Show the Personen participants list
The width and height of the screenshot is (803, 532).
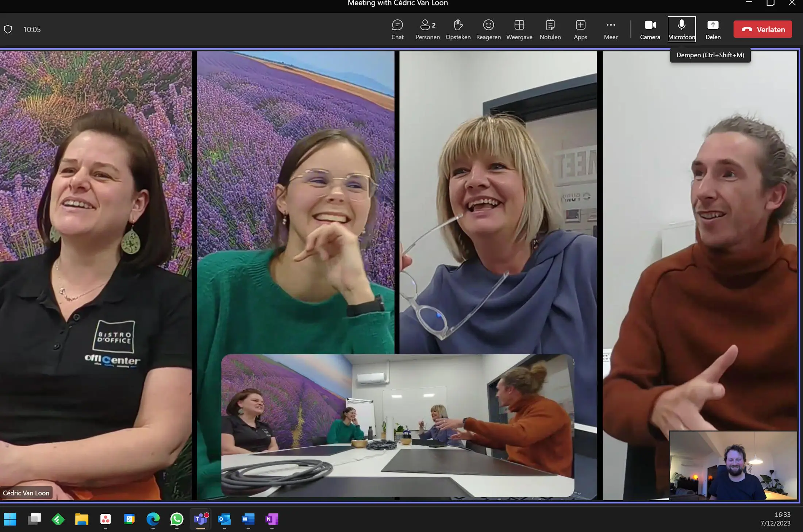(427, 29)
